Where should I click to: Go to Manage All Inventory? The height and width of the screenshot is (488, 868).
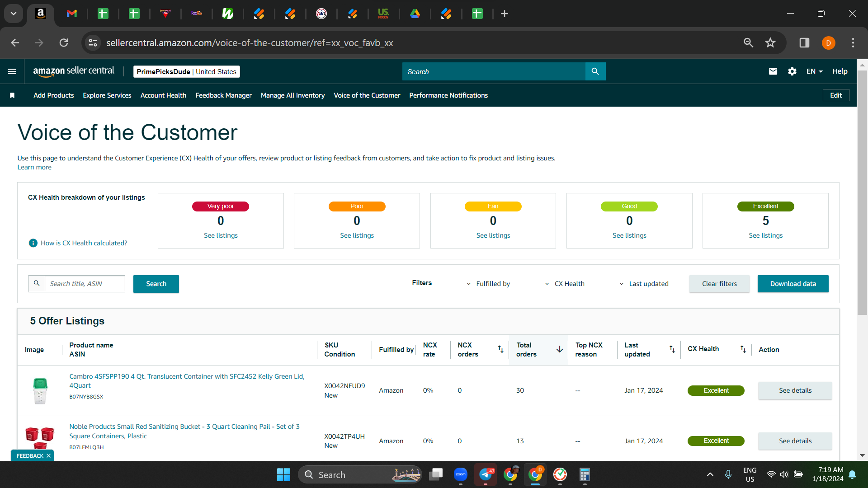pyautogui.click(x=292, y=95)
